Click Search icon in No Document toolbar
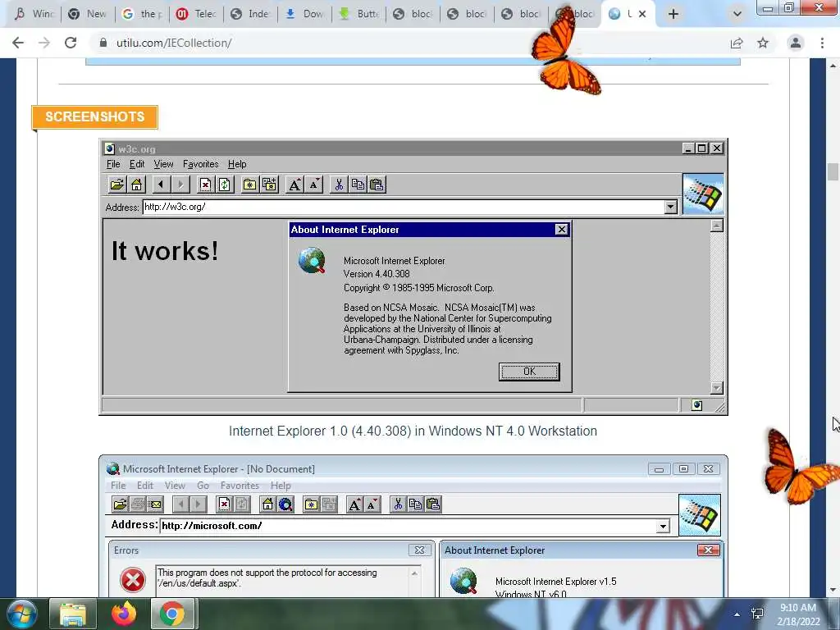840x630 pixels. [285, 504]
